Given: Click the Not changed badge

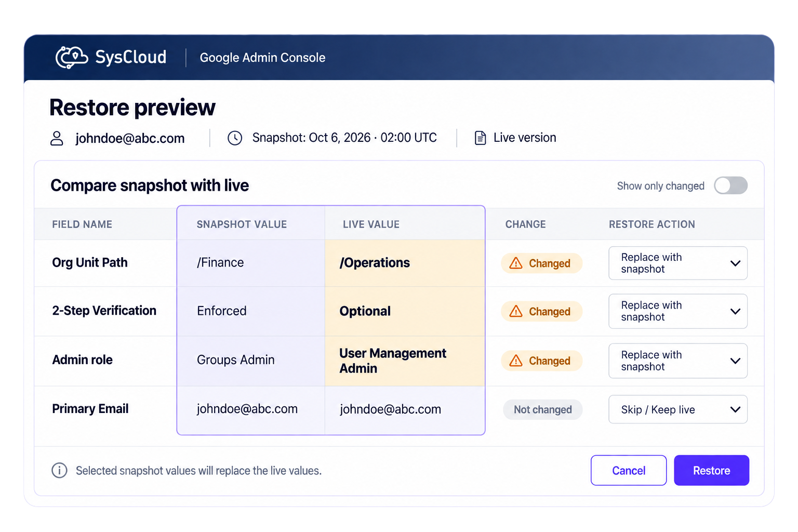Looking at the screenshot, I should coord(542,409).
